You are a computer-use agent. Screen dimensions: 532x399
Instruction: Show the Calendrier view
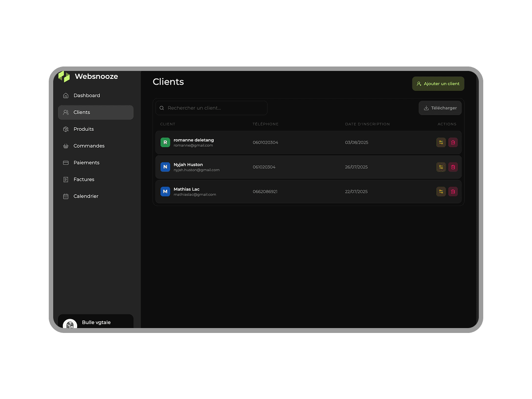86,196
